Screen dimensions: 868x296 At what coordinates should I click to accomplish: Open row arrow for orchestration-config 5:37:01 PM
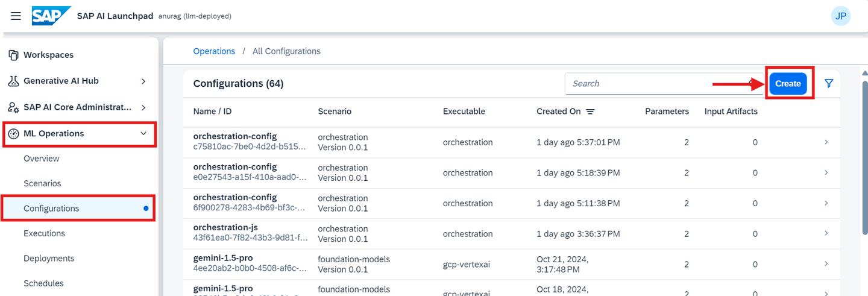point(826,142)
